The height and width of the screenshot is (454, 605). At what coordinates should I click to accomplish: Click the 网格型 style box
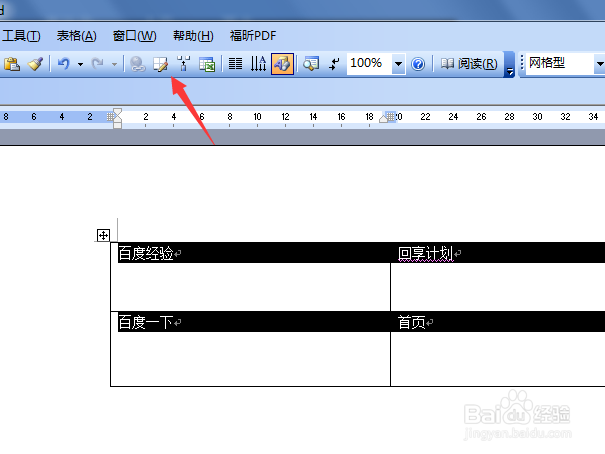560,63
